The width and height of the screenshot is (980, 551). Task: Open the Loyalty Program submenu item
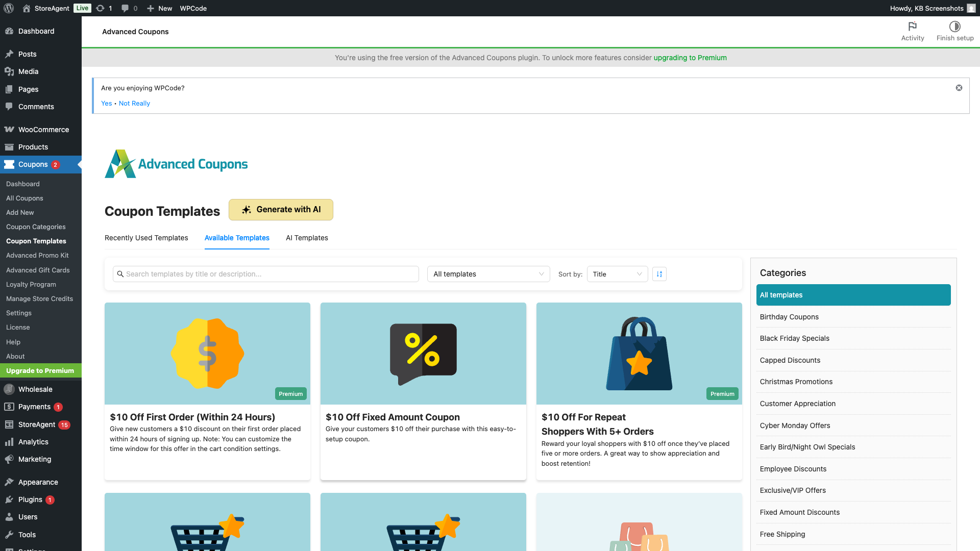point(31,284)
